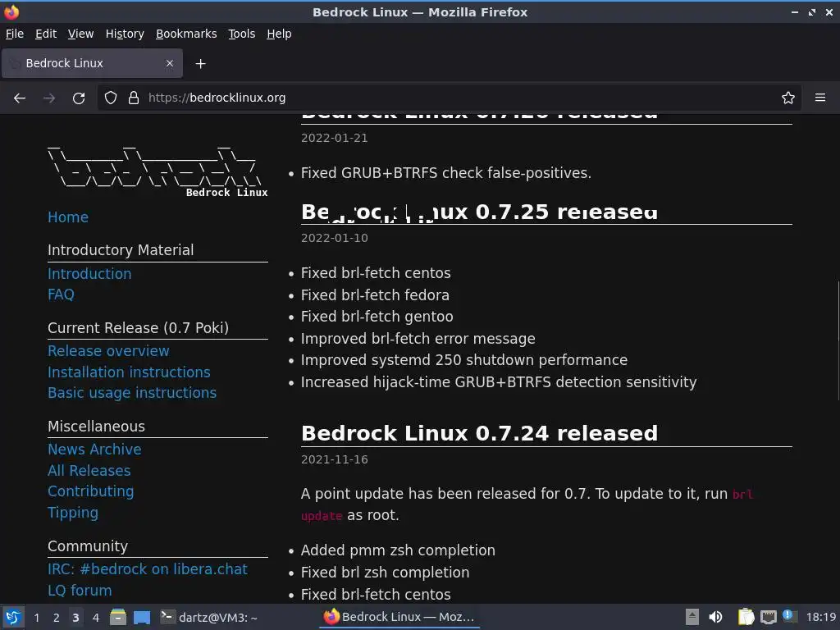Click the 'Added pmm zsh completion' item

pos(398,550)
